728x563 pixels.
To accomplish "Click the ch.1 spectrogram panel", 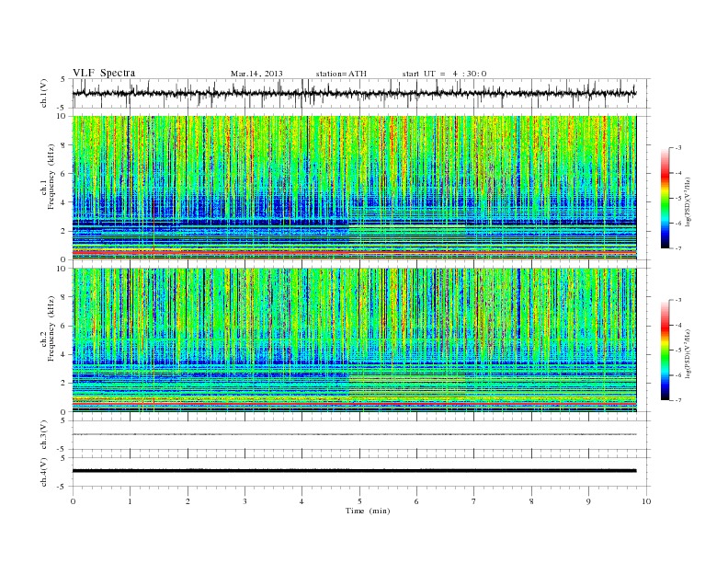I will pyautogui.click(x=354, y=188).
